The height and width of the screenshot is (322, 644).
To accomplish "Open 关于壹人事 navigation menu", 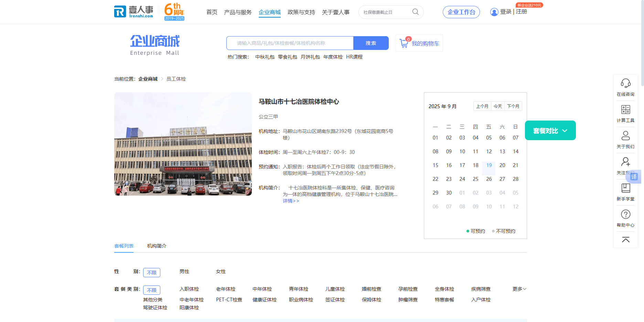I will click(x=336, y=12).
